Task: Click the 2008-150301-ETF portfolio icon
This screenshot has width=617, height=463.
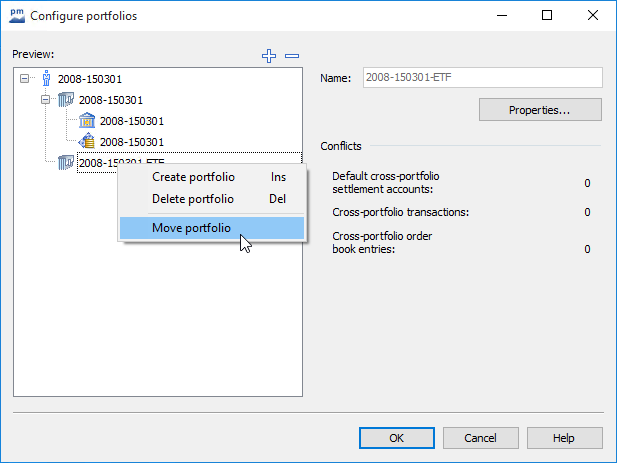Action: [66, 162]
